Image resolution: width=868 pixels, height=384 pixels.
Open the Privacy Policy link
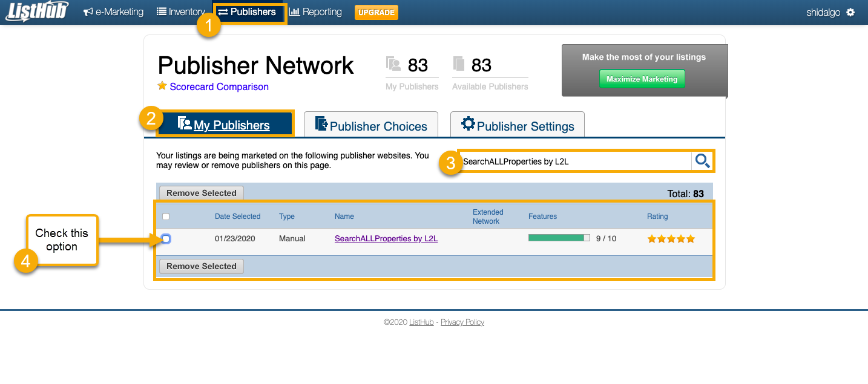pos(462,322)
